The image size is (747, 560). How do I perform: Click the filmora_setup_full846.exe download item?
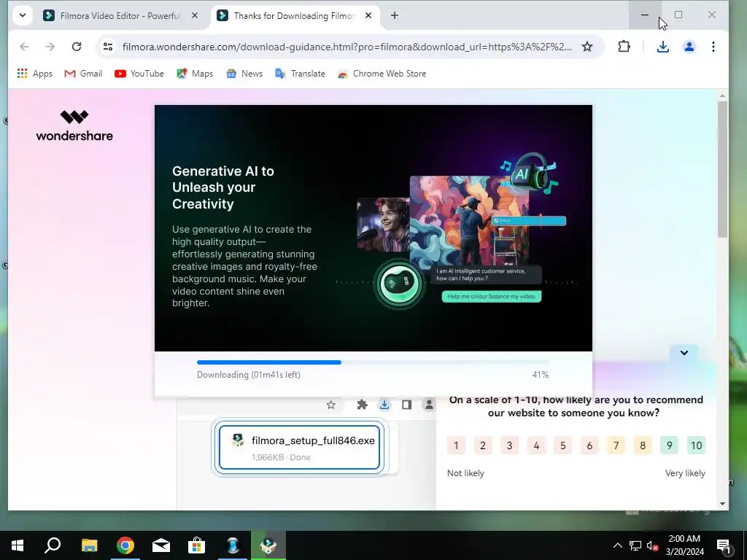[x=299, y=447]
